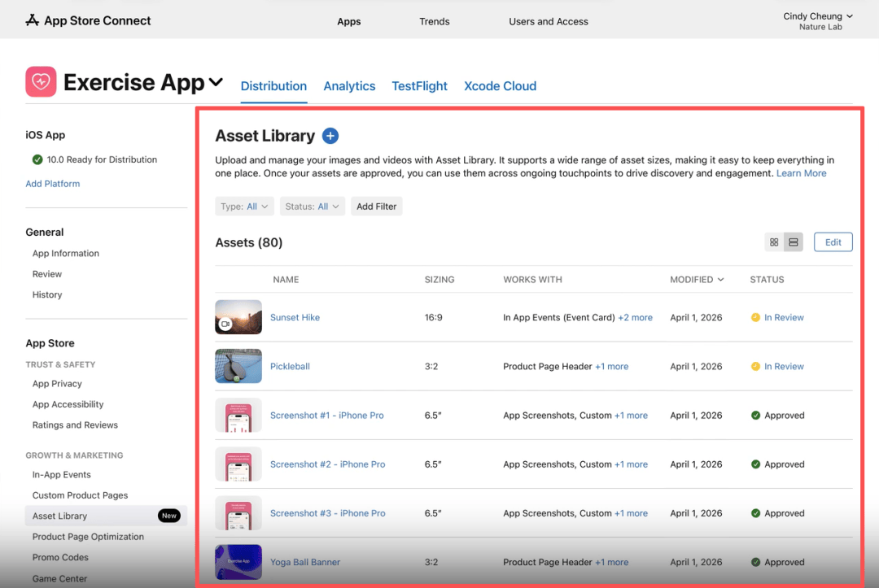Screen dimensions: 879x588
Task: Add a new asset with plus icon
Action: click(x=330, y=136)
